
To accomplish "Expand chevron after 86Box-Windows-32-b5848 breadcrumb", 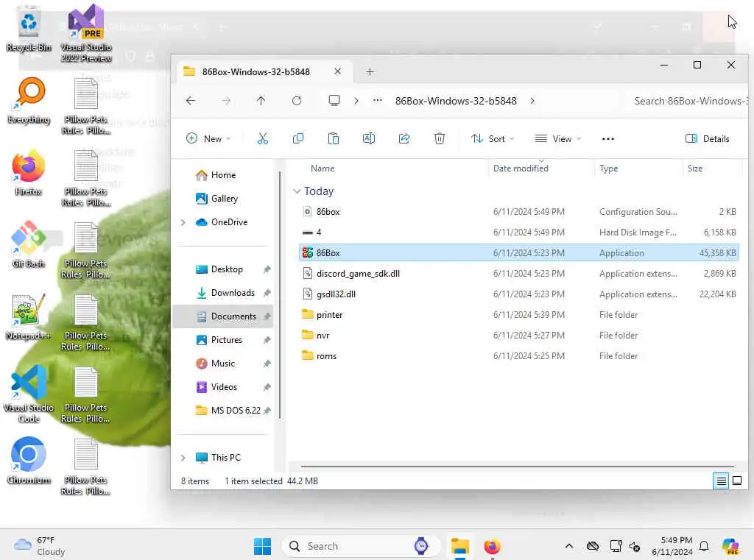I will [x=532, y=101].
